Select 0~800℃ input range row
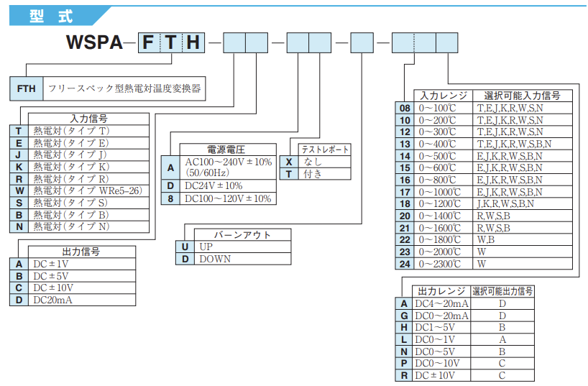 click(x=484, y=180)
